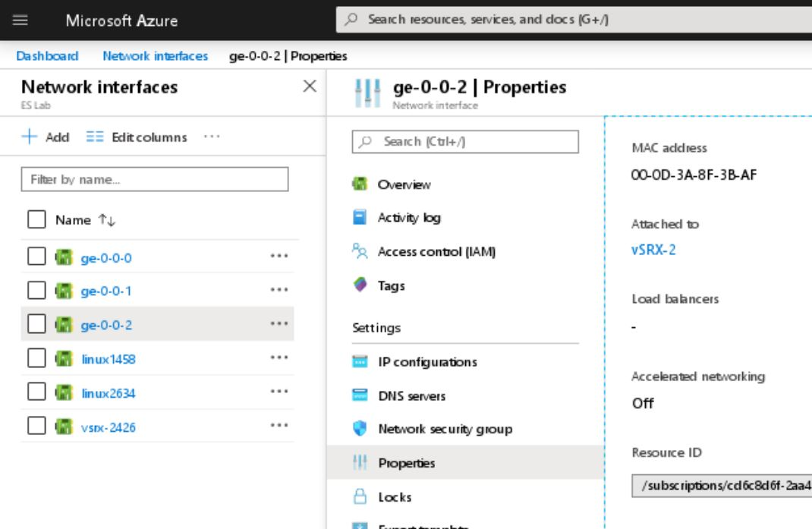The image size is (812, 529).
Task: Check the ge-0-0-2 row checkbox
Action: [36, 324]
